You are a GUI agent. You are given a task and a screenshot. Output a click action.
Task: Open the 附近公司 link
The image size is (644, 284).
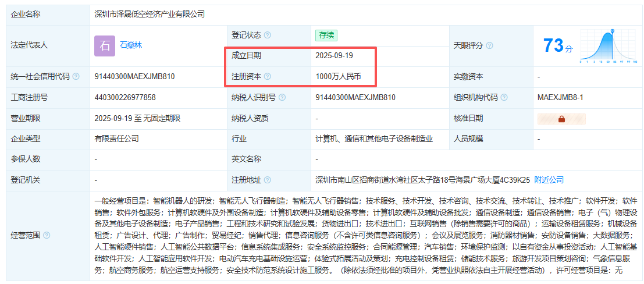point(549,180)
